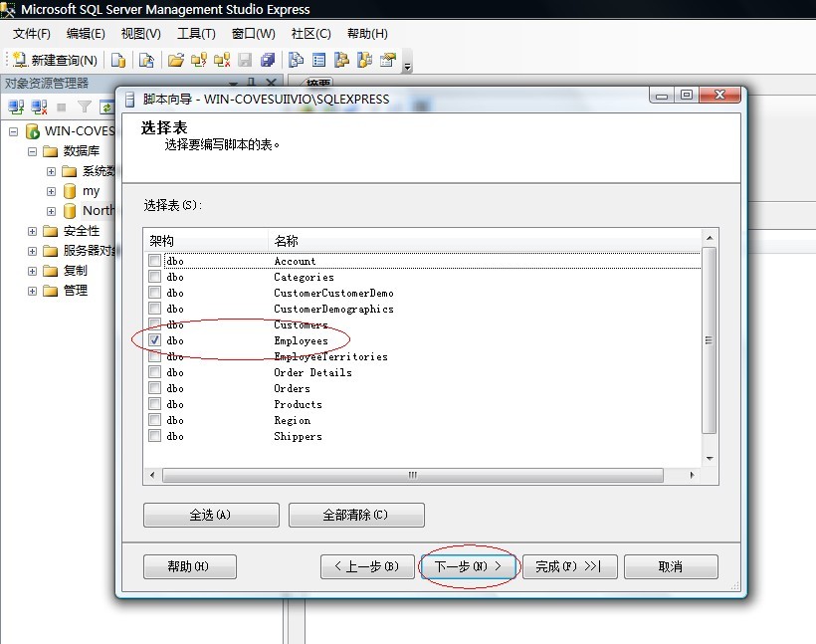This screenshot has width=816, height=644.
Task: Click the my database cylinder icon
Action: pos(70,191)
